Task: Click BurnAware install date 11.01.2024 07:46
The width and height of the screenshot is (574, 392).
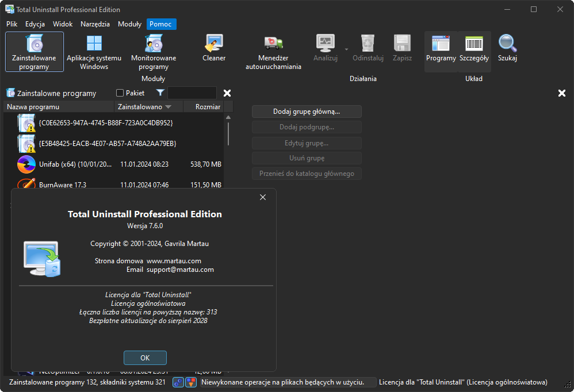Action: [x=144, y=185]
